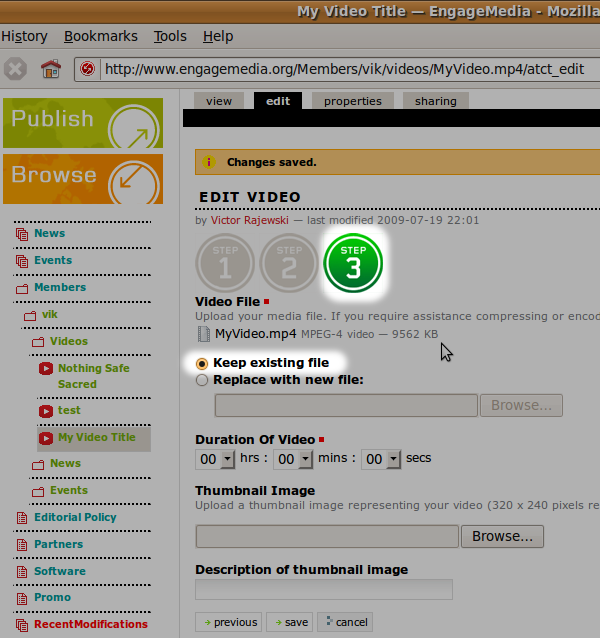Open the MyVideo.mp4 file link
The width and height of the screenshot is (600, 638).
[x=255, y=334]
